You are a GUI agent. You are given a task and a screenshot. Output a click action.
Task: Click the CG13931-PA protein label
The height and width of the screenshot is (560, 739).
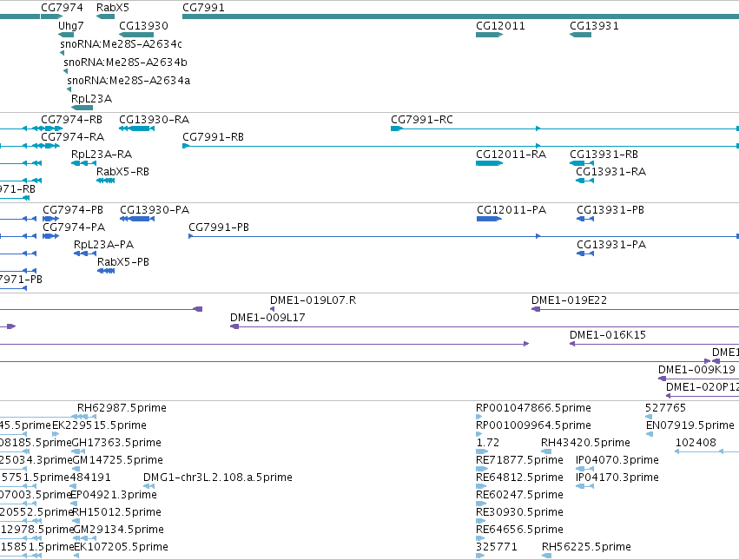(611, 245)
